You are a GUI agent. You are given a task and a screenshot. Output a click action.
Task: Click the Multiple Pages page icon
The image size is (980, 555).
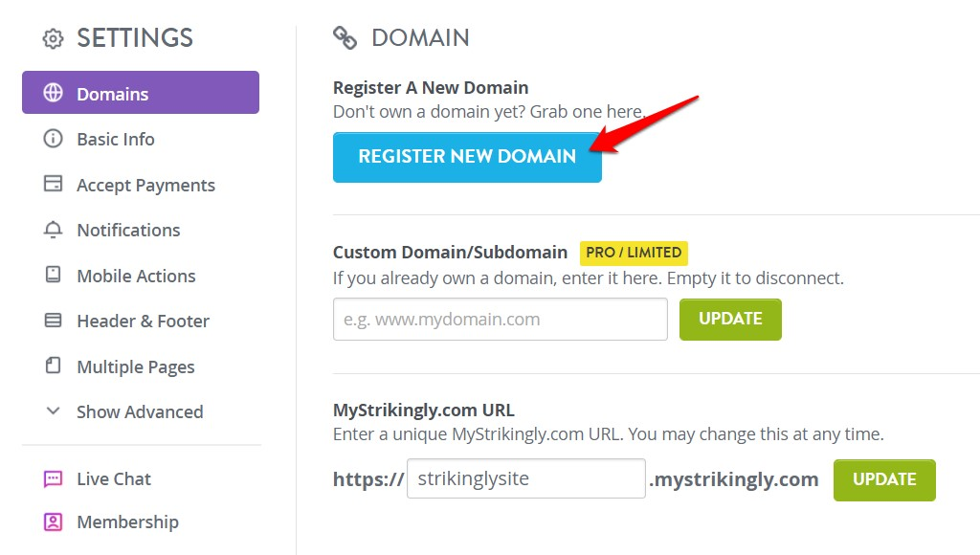click(x=55, y=366)
